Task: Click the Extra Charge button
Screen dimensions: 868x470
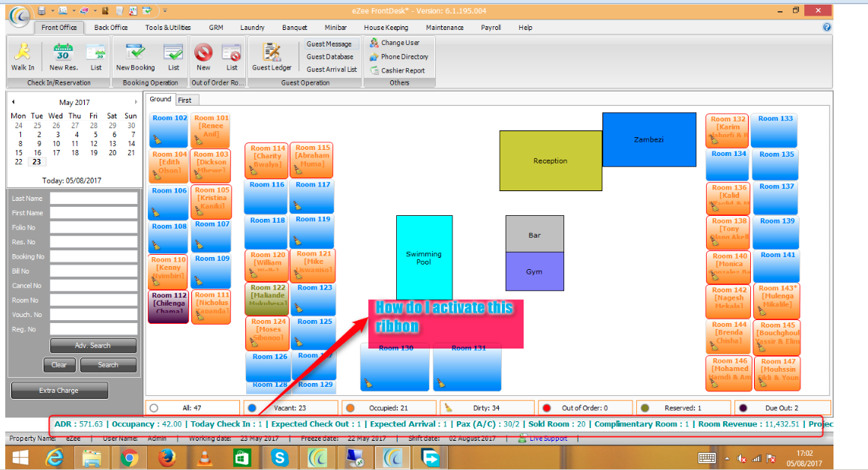Action: (x=59, y=391)
